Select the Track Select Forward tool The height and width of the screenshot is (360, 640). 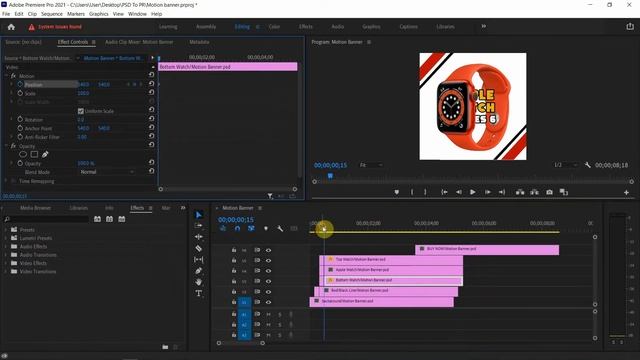click(x=199, y=226)
